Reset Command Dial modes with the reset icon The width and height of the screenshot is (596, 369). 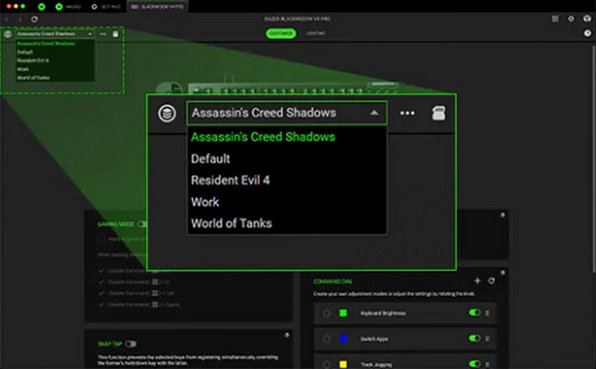point(491,281)
